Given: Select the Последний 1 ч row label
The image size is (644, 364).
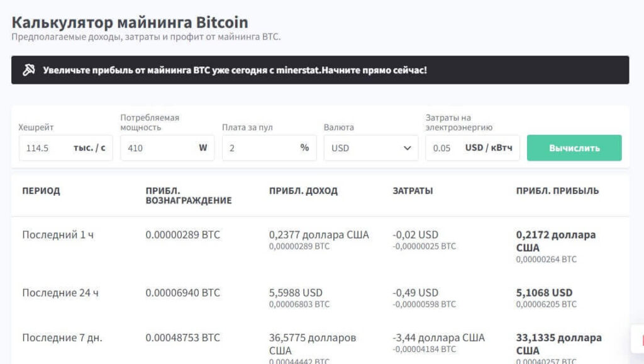Looking at the screenshot, I should [x=58, y=235].
